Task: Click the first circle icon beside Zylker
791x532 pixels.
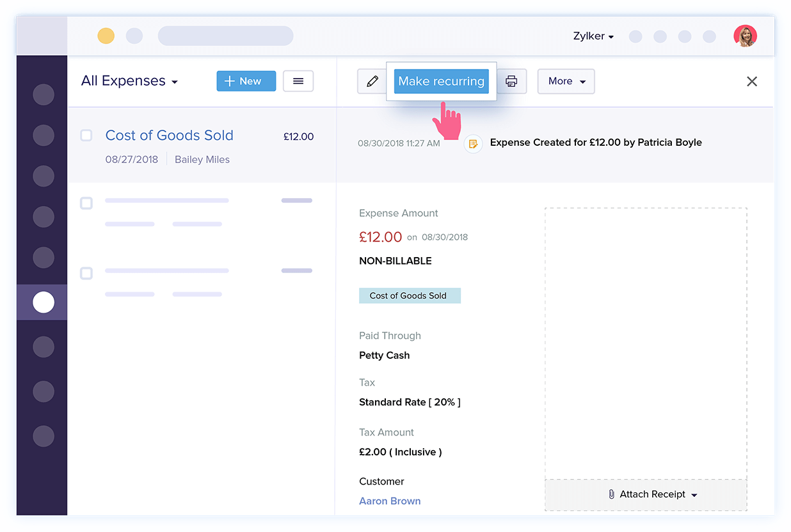Action: [x=635, y=36]
